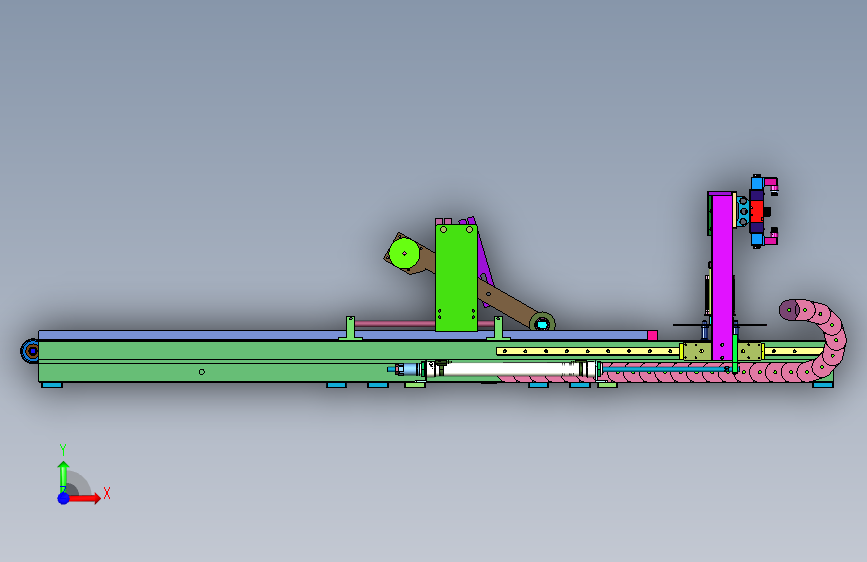Select the long green base frame beam
The height and width of the screenshot is (562, 867).
pyautogui.click(x=265, y=362)
